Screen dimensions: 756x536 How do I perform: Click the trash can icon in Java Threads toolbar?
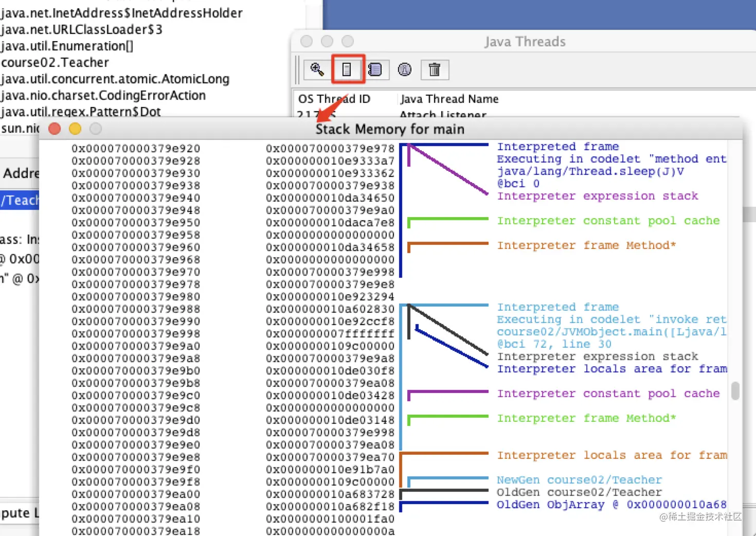435,69
